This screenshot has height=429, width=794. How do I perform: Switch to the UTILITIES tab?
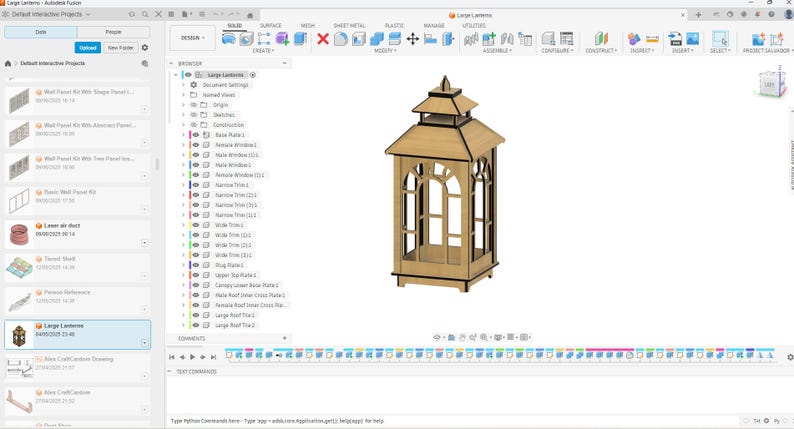(473, 25)
